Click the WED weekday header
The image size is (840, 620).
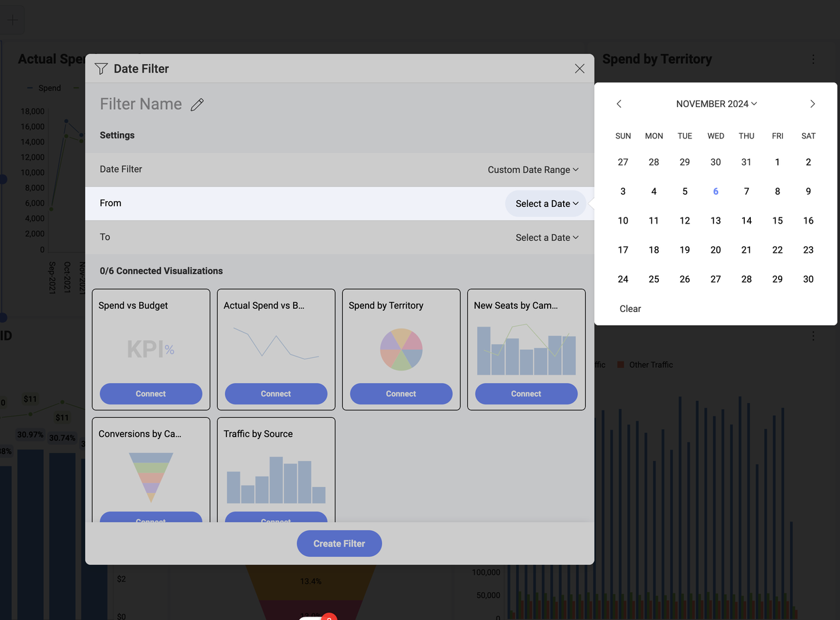click(716, 136)
